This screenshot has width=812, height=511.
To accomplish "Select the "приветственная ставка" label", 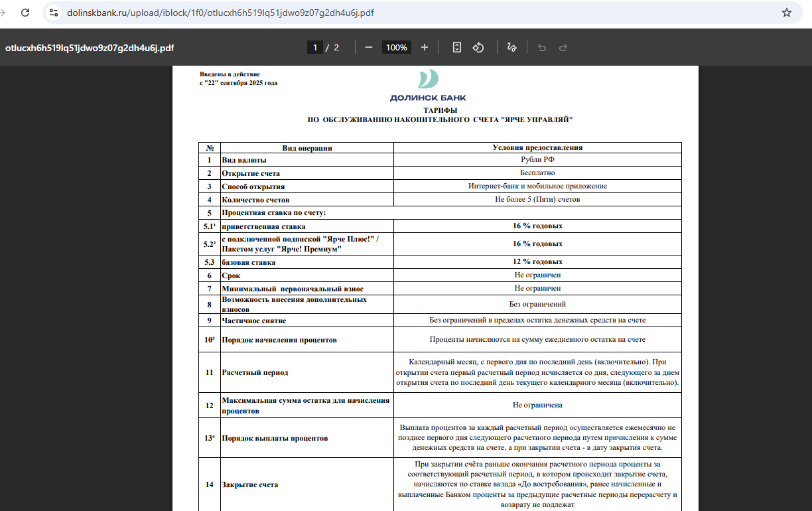I will [x=263, y=226].
